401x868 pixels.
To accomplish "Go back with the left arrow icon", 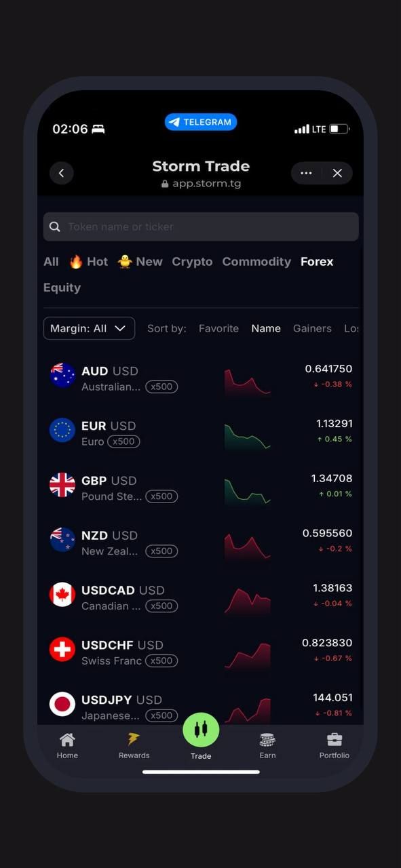I will [61, 173].
